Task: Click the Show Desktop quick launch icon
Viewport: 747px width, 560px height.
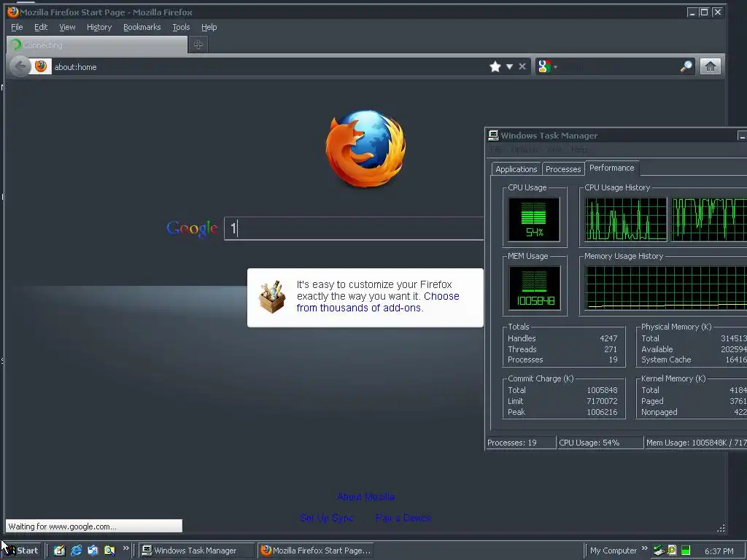Action: (59, 551)
